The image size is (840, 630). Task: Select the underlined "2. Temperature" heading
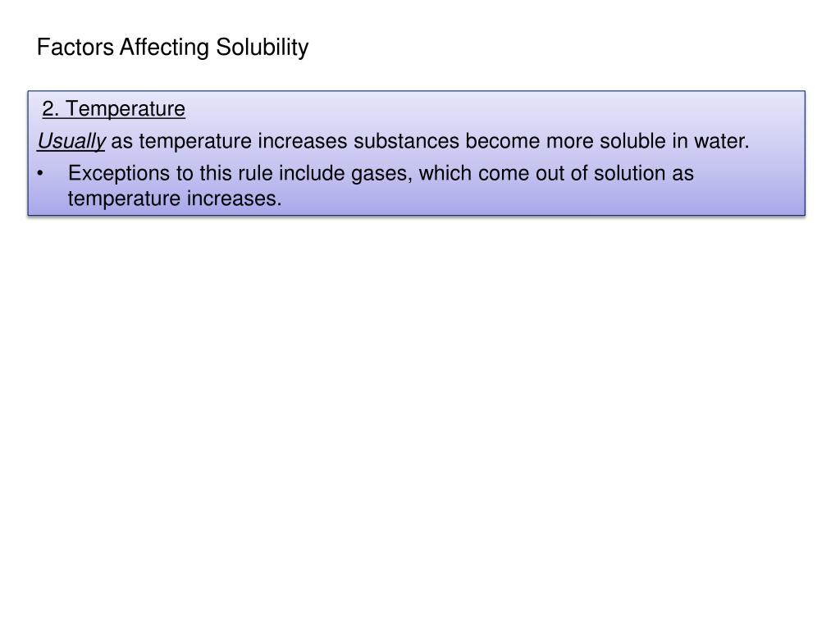113,109
